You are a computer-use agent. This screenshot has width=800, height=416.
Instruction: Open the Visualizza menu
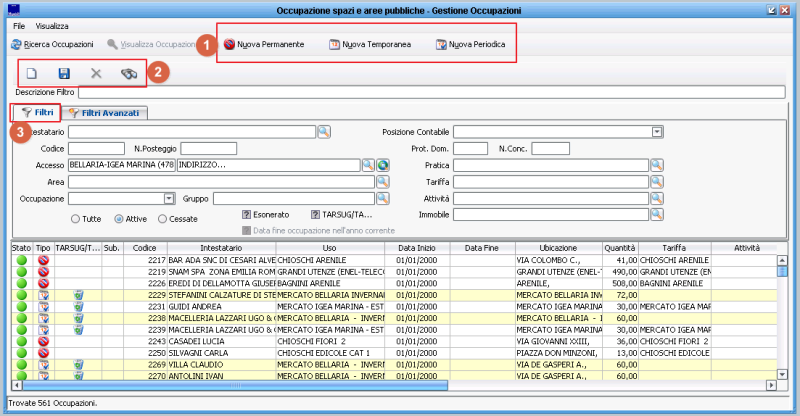pos(52,24)
